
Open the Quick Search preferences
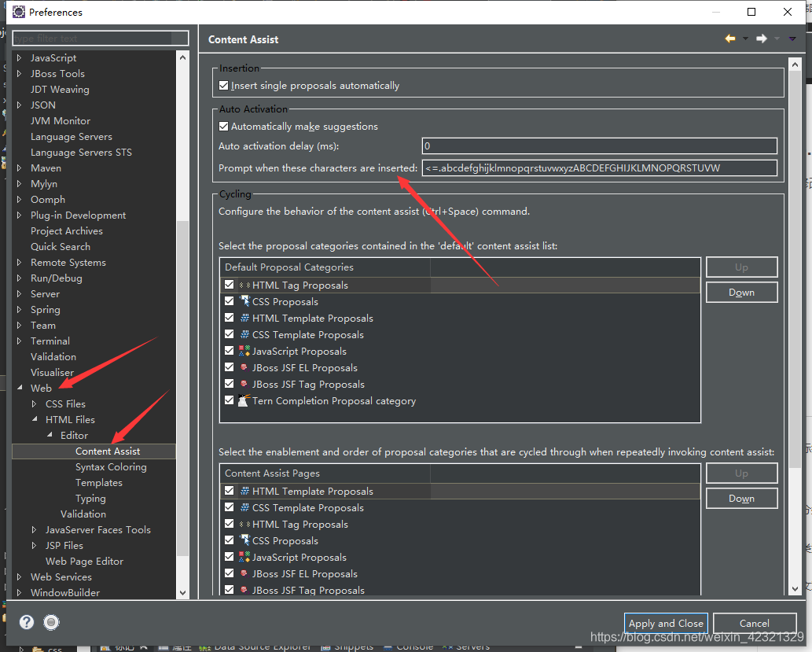[60, 247]
